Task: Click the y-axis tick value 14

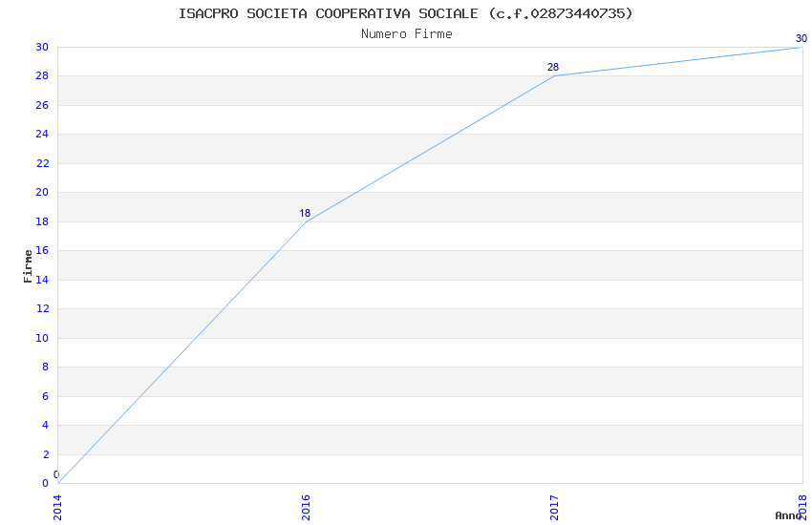Action: (42, 280)
